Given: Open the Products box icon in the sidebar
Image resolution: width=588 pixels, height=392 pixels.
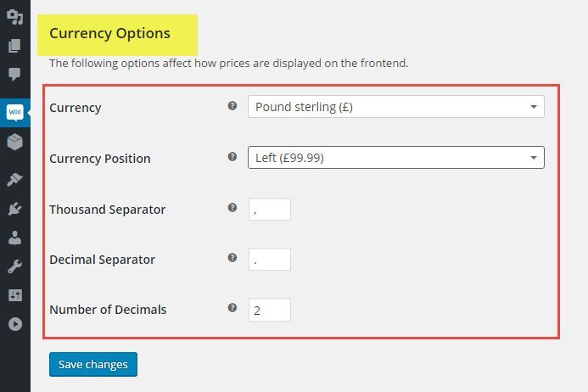Looking at the screenshot, I should [x=15, y=142].
